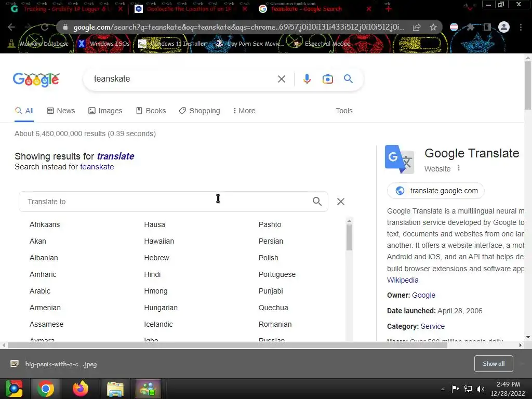This screenshot has width=532, height=399.
Task: Show all downloads
Action: (494, 364)
